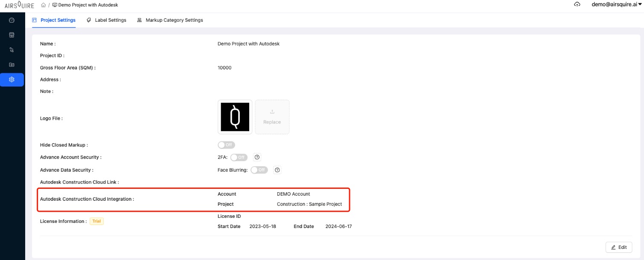Click the License ID label
The image size is (644, 260).
tap(229, 216)
